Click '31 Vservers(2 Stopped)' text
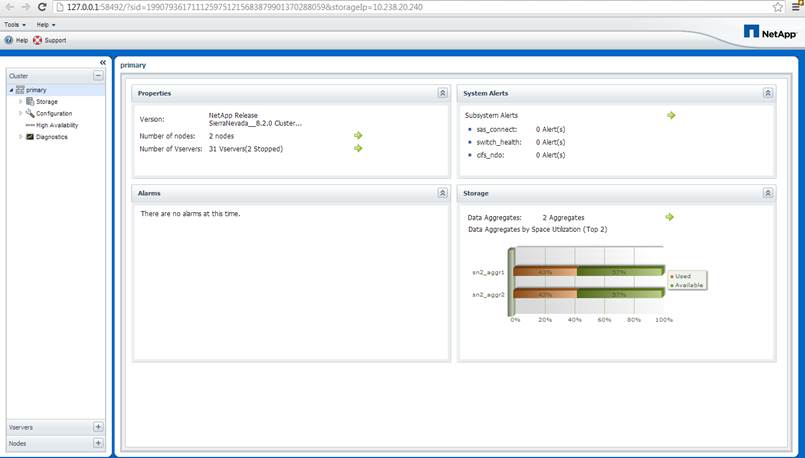Image resolution: width=805 pixels, height=458 pixels. point(246,149)
